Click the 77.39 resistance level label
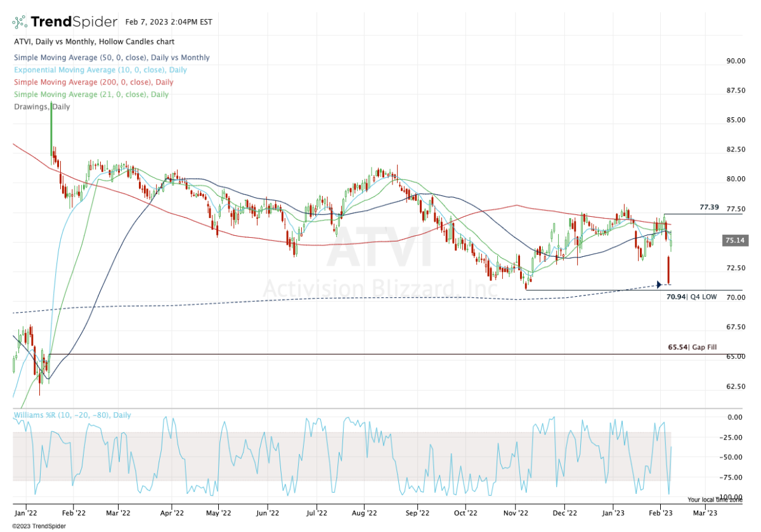The width and height of the screenshot is (761, 532). 710,207
